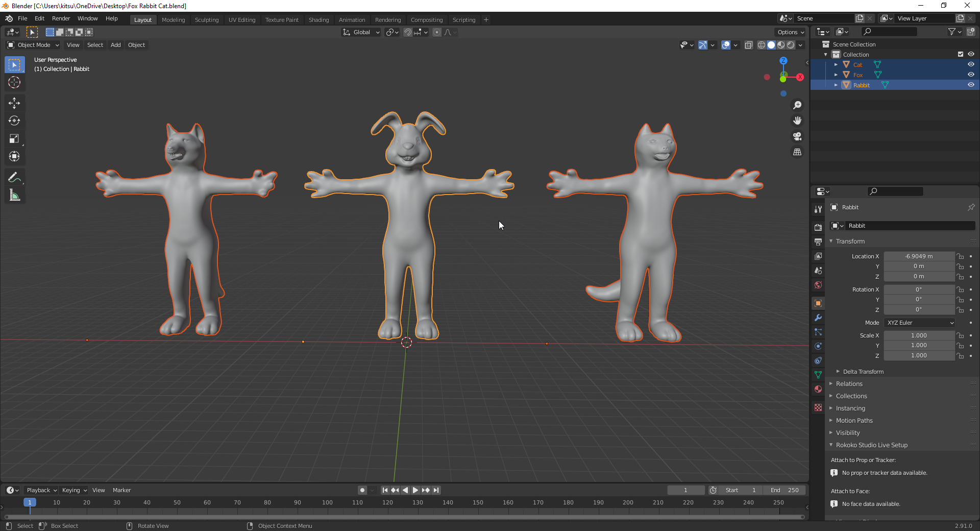Jump to the end of the animation

tap(436, 490)
